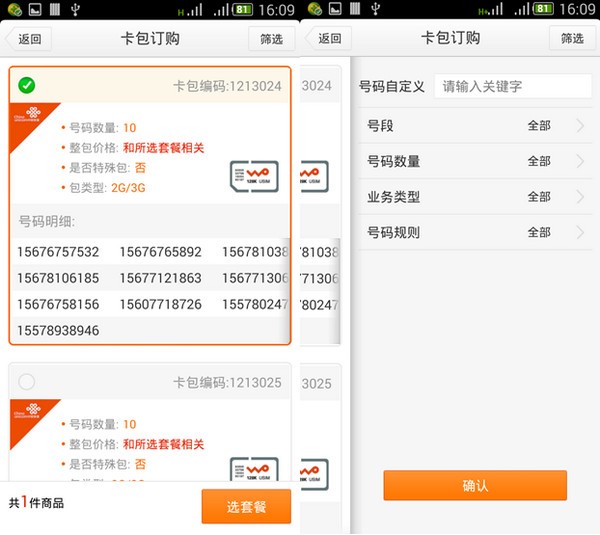Tap left screen 卡包订购 title
Image resolution: width=600 pixels, height=535 pixels.
point(150,39)
